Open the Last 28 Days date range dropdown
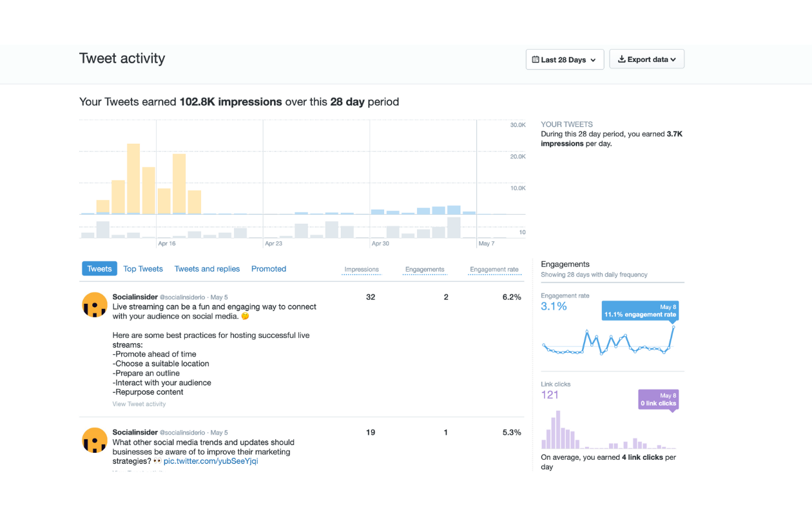 [x=565, y=59]
